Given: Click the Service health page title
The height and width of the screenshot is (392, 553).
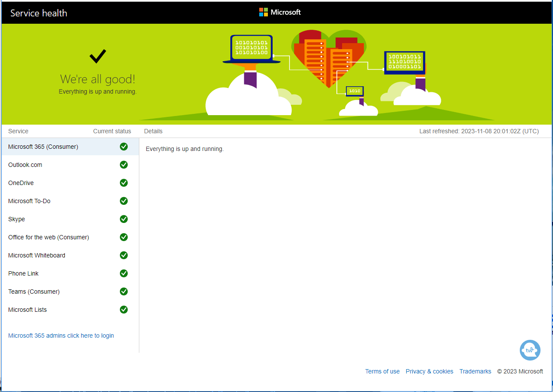Looking at the screenshot, I should 39,13.
